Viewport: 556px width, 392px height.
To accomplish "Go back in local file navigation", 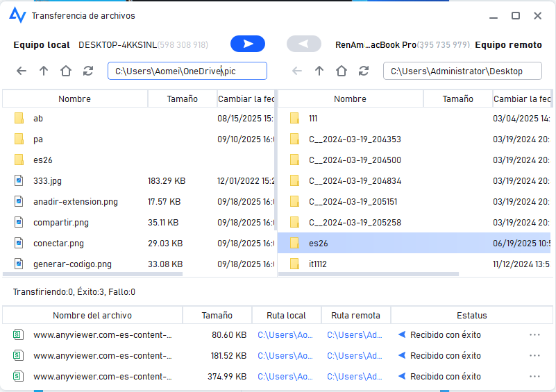I will pos(22,71).
